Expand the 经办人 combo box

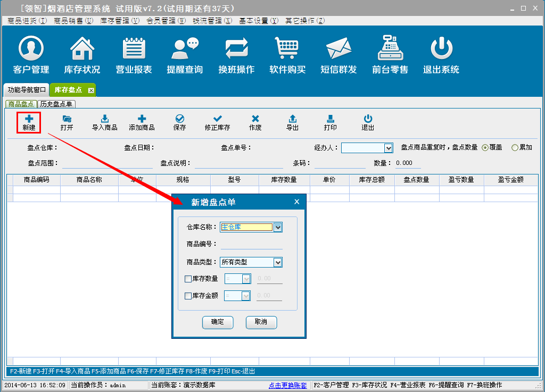388,148
